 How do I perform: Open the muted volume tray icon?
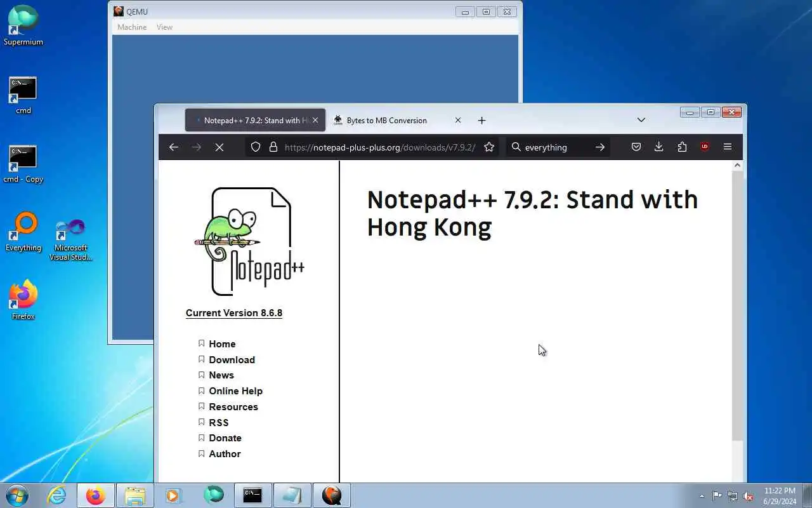coord(749,496)
